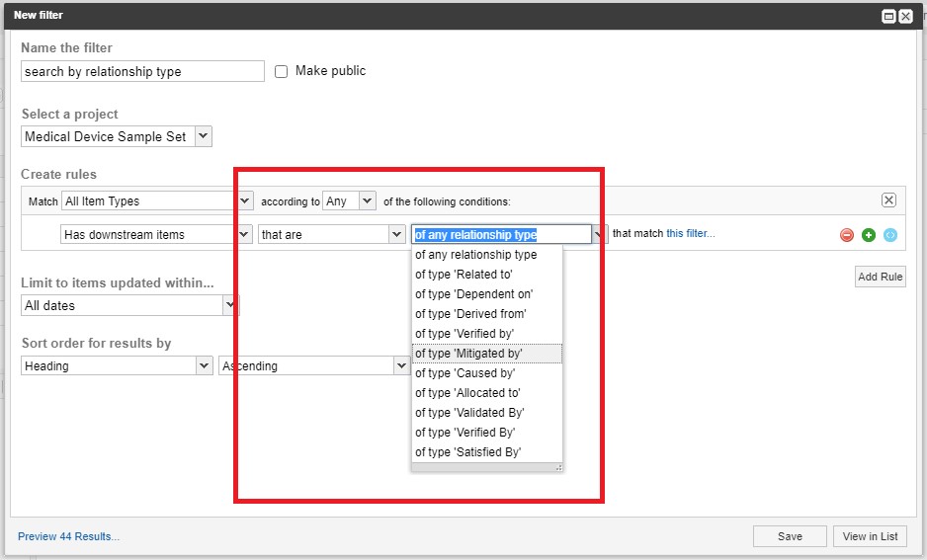
Task: Select option of type 'Satisfied By'
Action: click(x=487, y=452)
